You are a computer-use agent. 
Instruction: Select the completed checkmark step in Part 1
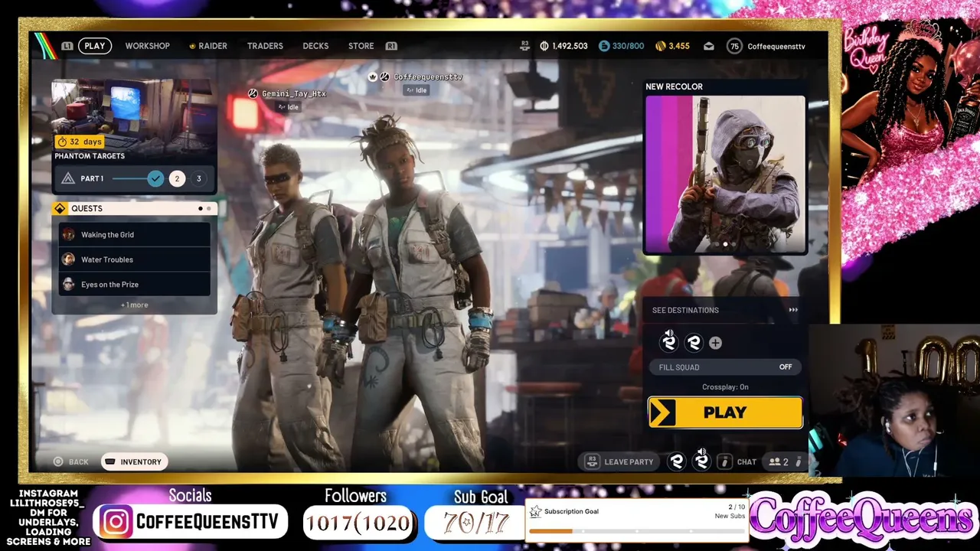pyautogui.click(x=155, y=178)
